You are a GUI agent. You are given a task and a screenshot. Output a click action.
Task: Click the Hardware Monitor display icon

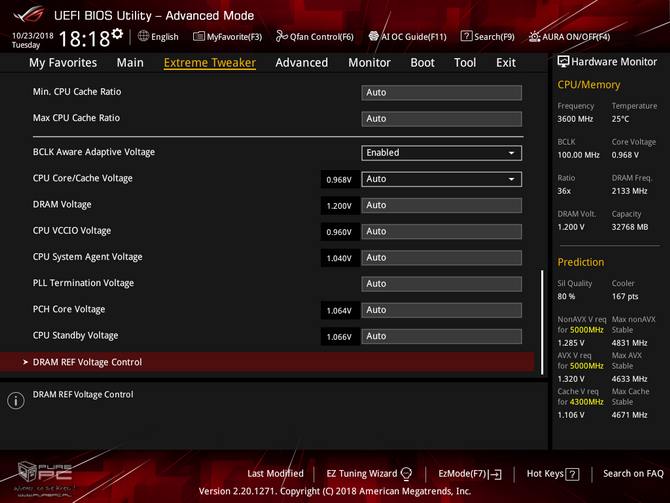click(x=563, y=62)
